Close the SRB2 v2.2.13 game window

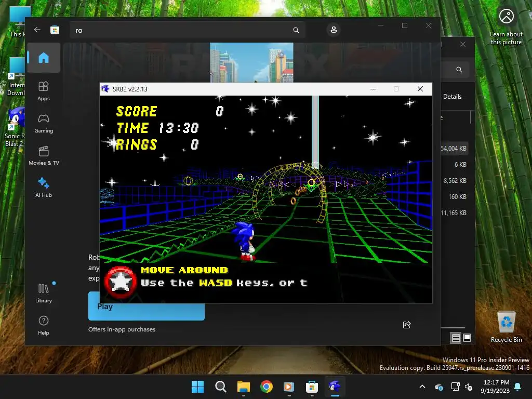[420, 89]
